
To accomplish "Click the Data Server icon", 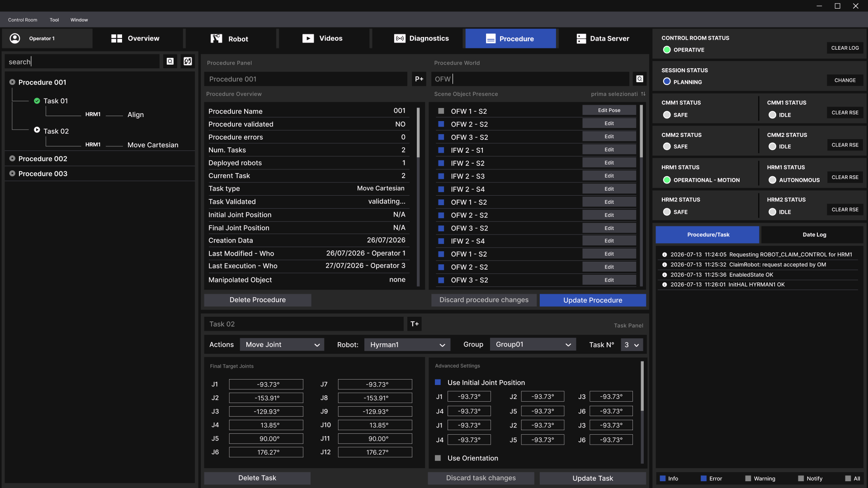I will click(581, 38).
